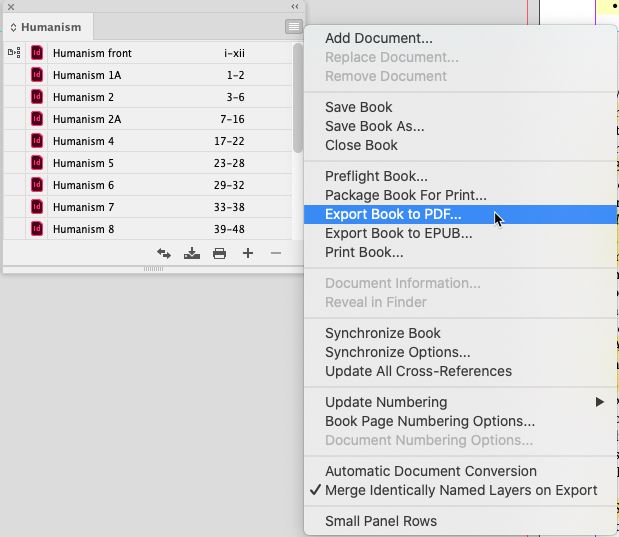The width and height of the screenshot is (619, 537).
Task: Choose Add Document... from the menu
Action: [x=461, y=38]
